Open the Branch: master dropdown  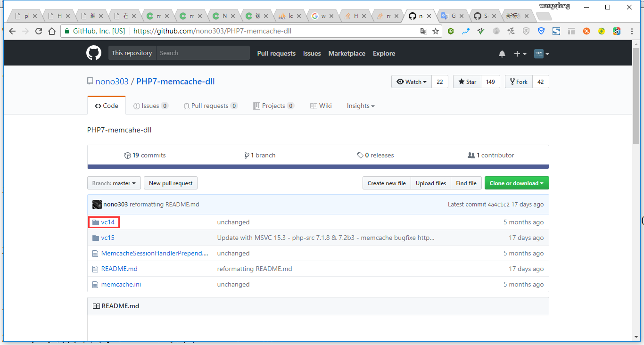(114, 183)
